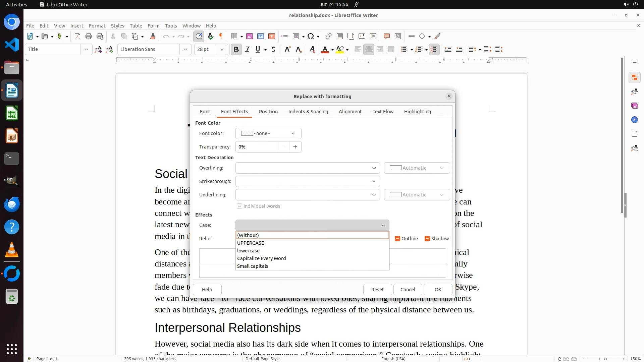The width and height of the screenshot is (644, 362).
Task: Open the Overlining color Automatic swatch
Action: point(417,168)
